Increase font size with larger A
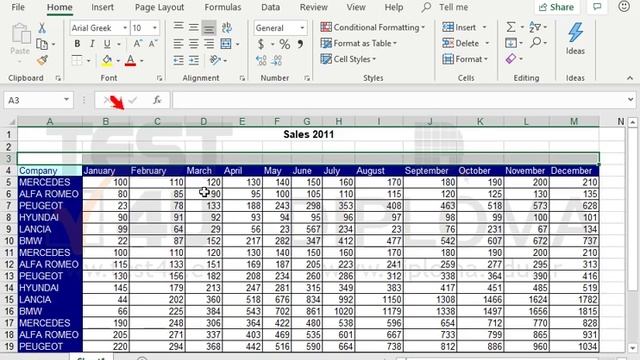Image resolution: width=640 pixels, height=360 pixels. point(138,44)
